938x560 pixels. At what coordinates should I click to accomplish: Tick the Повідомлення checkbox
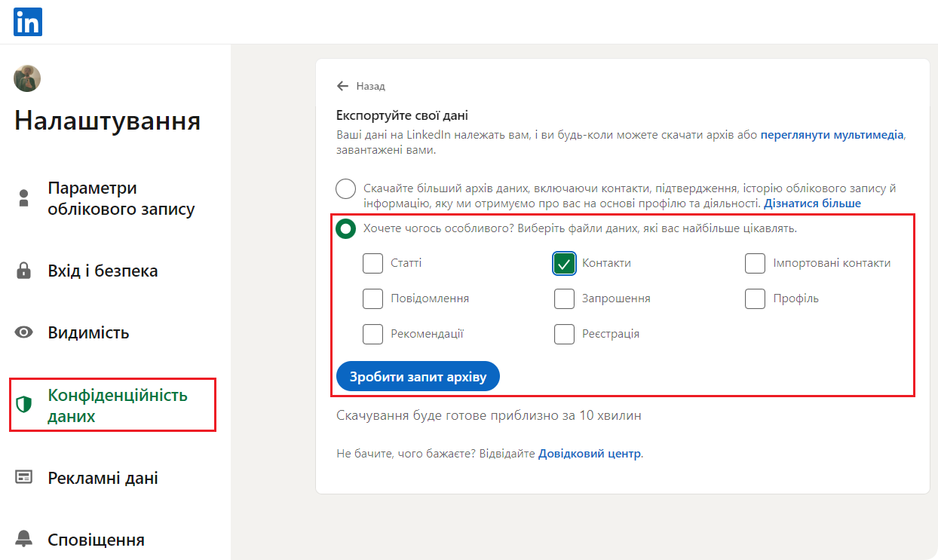tap(373, 298)
